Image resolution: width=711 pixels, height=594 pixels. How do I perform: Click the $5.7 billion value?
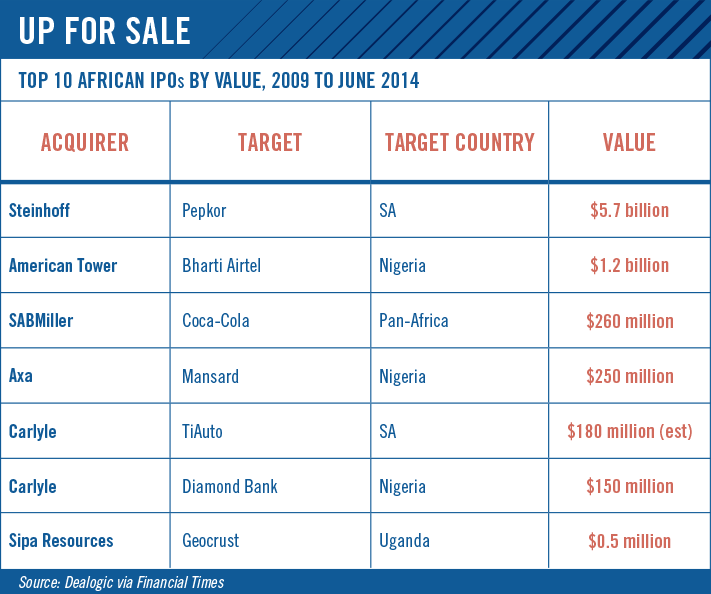tap(629, 210)
